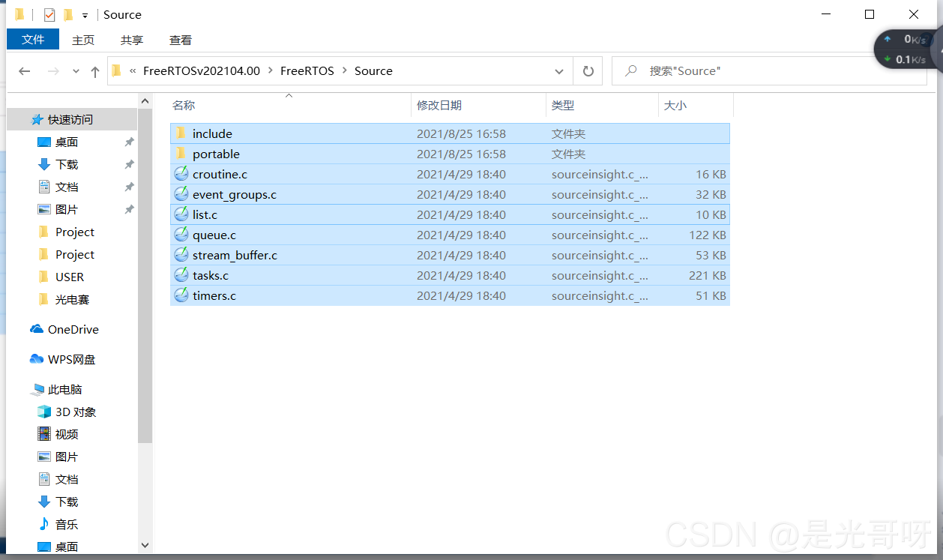Click the 221 KB size of tasks.c

[708, 275]
